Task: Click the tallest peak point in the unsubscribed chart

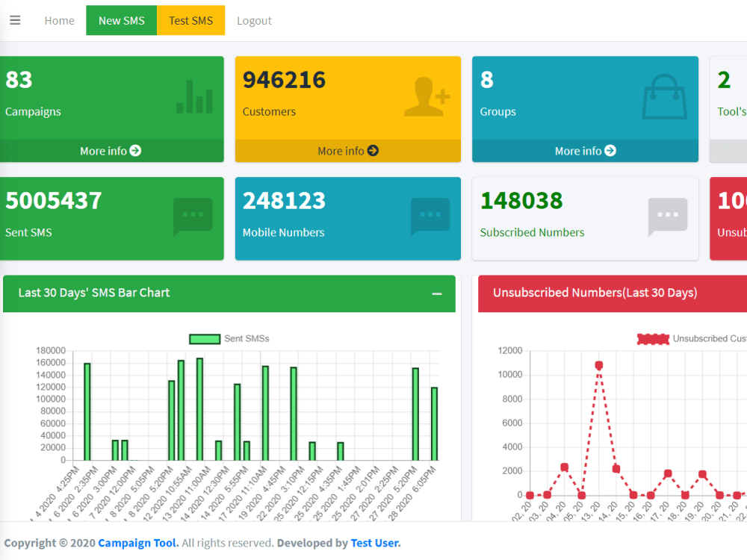Action: pyautogui.click(x=599, y=365)
